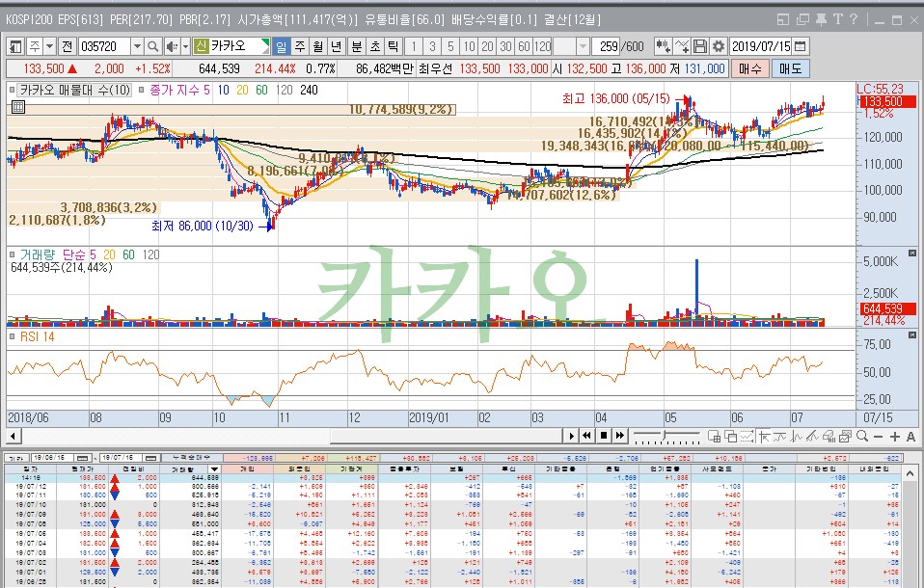Click the 카카오 매물대 수(10) legend label
Image resolution: width=924 pixels, height=588 pixels.
click(x=75, y=91)
